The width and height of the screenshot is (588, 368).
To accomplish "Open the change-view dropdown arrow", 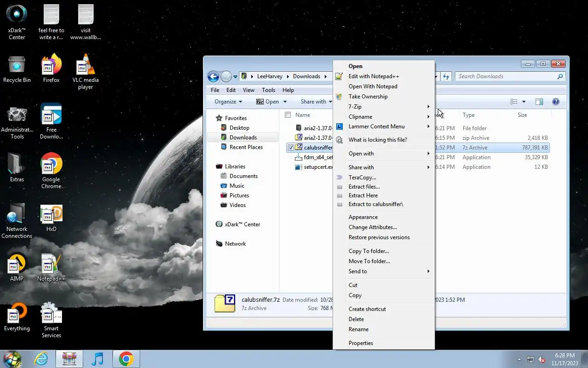I will click(524, 102).
